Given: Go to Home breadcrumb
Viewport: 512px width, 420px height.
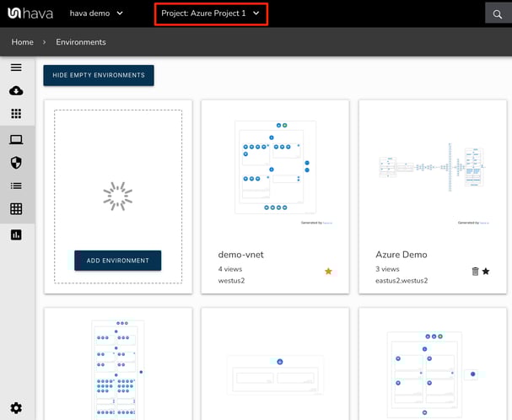Looking at the screenshot, I should coord(22,42).
